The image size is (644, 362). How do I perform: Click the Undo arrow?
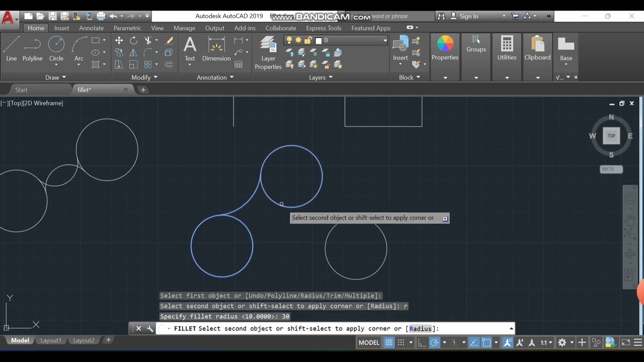pyautogui.click(x=113, y=16)
